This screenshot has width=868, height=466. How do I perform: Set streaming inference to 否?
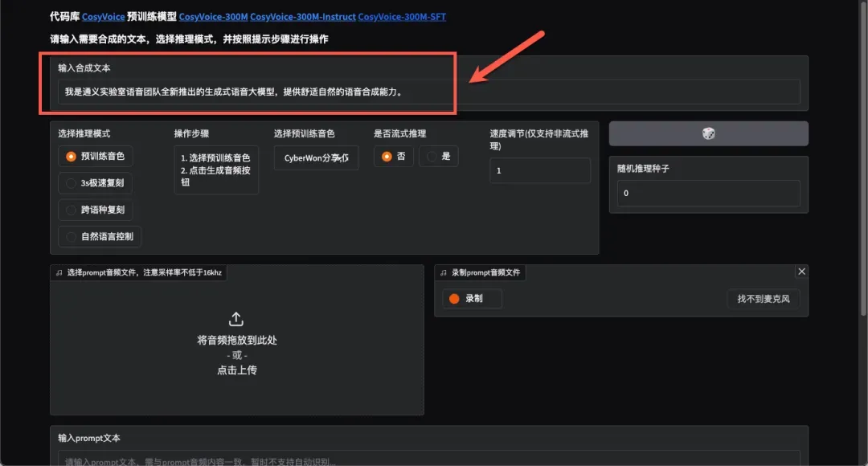coord(387,157)
